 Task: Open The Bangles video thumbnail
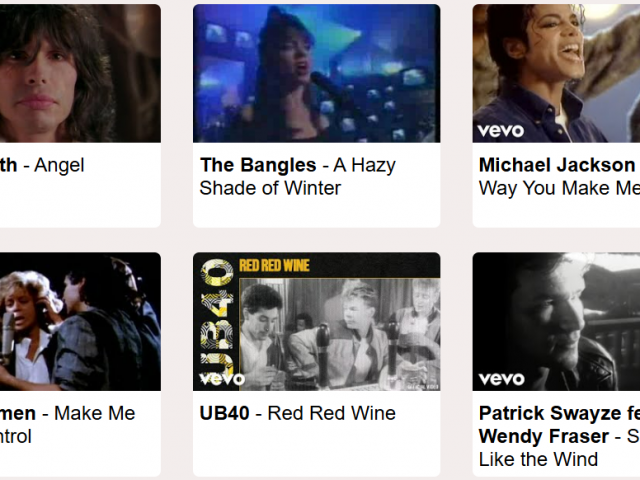316,73
